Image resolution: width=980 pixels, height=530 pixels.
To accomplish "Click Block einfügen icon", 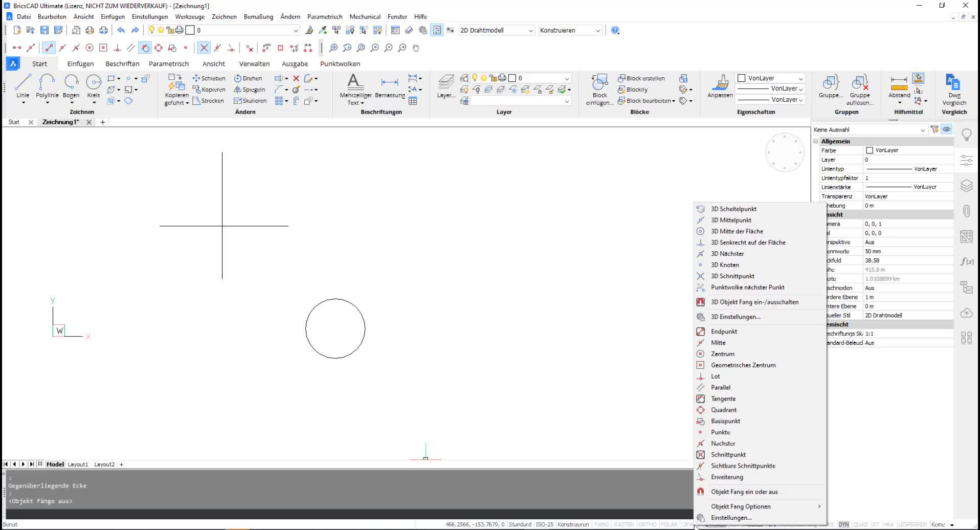I will (599, 90).
